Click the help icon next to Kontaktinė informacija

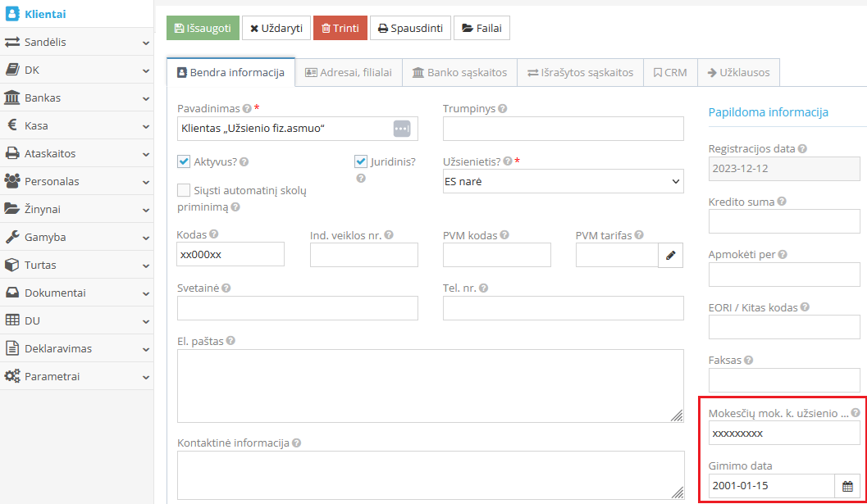coord(296,443)
